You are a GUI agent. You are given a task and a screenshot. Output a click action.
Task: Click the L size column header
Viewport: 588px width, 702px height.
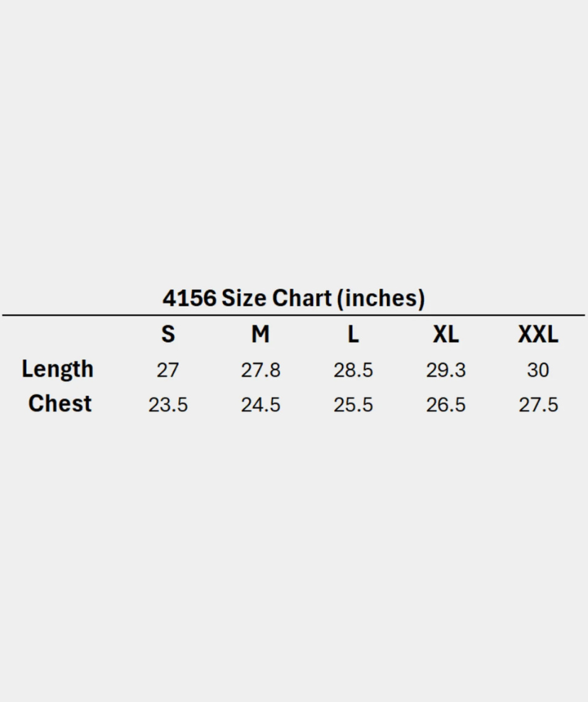point(353,334)
